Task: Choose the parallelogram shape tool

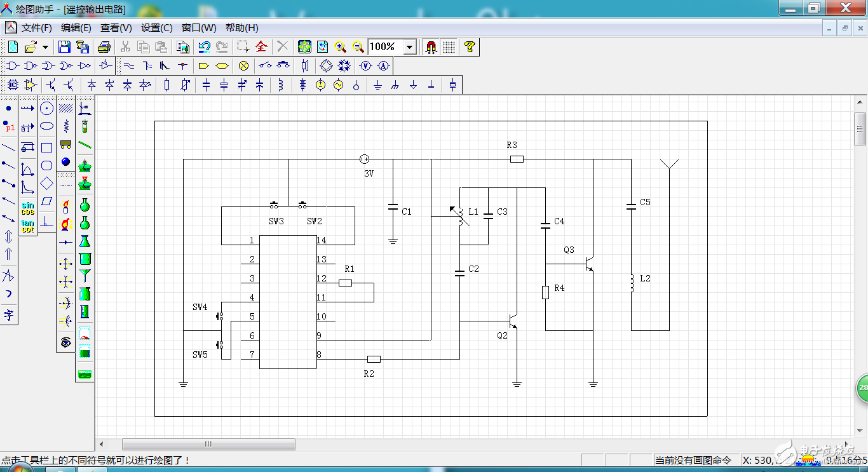Action: (46, 201)
